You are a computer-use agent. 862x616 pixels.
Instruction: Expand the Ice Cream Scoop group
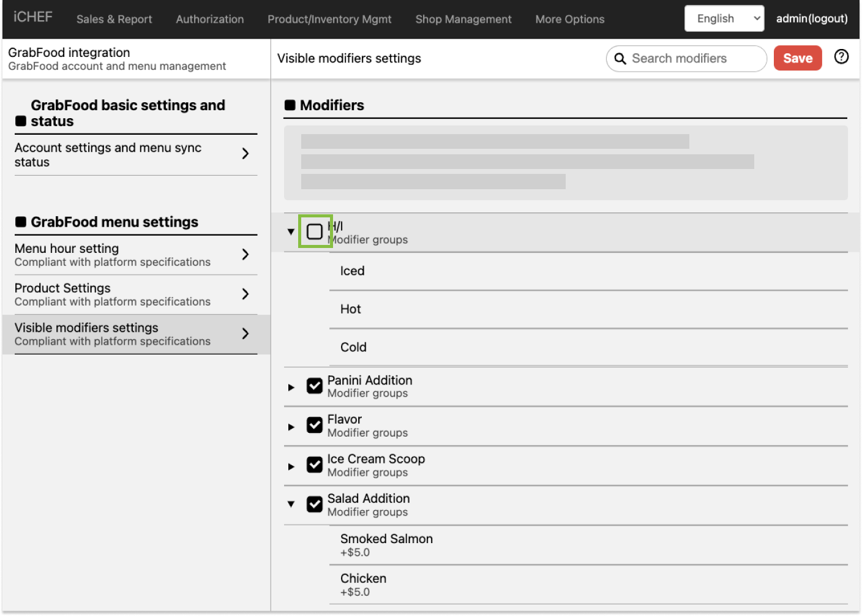pos(291,466)
